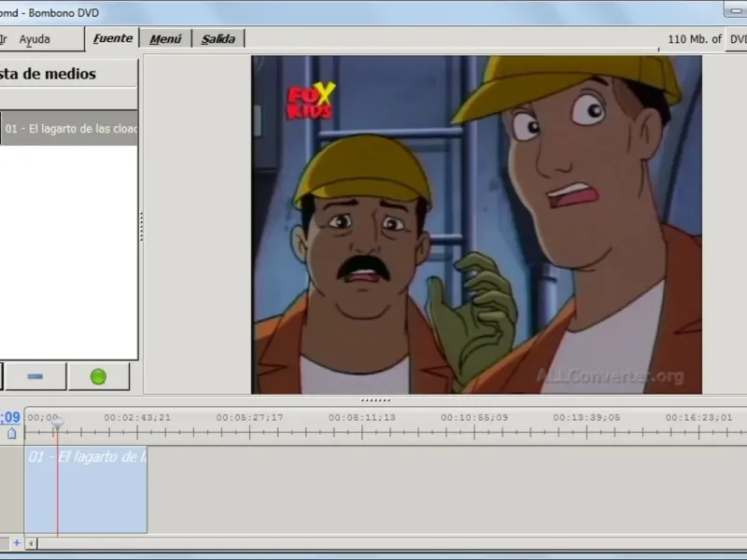Click the horizontal splitter dots above timeline
Viewport: 747px width, 560px height.
(375, 400)
